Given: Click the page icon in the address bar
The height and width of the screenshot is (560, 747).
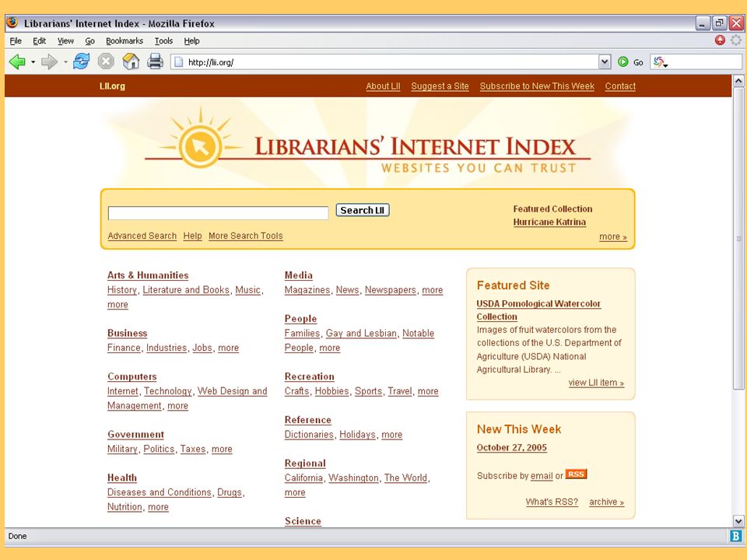Looking at the screenshot, I should (x=179, y=62).
